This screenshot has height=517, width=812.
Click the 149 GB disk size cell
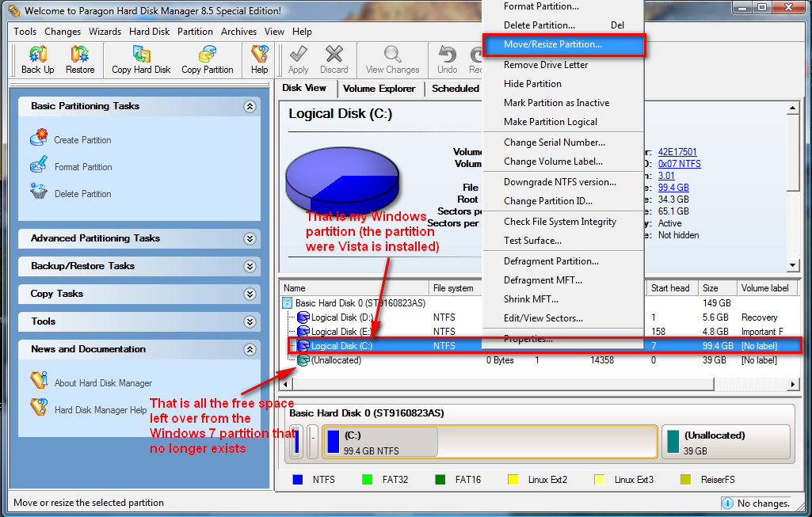click(717, 302)
